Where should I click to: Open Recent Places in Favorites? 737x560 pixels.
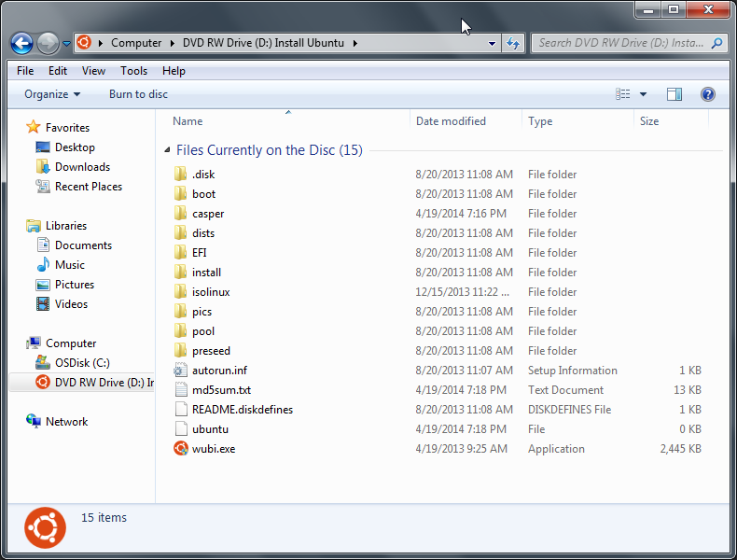[89, 187]
